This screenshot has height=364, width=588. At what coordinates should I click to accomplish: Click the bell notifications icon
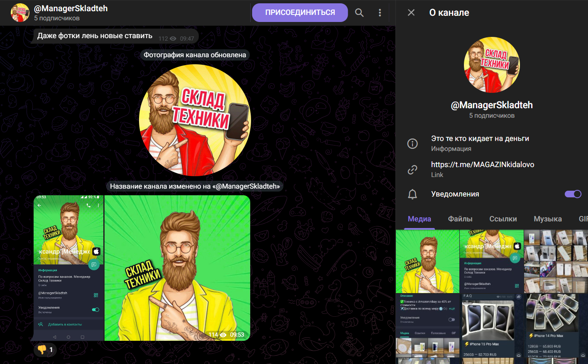coord(412,194)
